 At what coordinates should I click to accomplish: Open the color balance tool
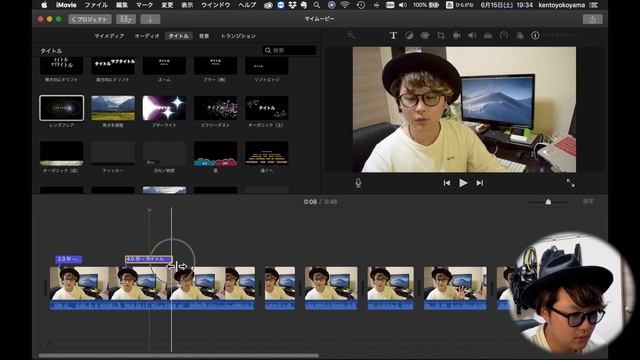pyautogui.click(x=409, y=36)
